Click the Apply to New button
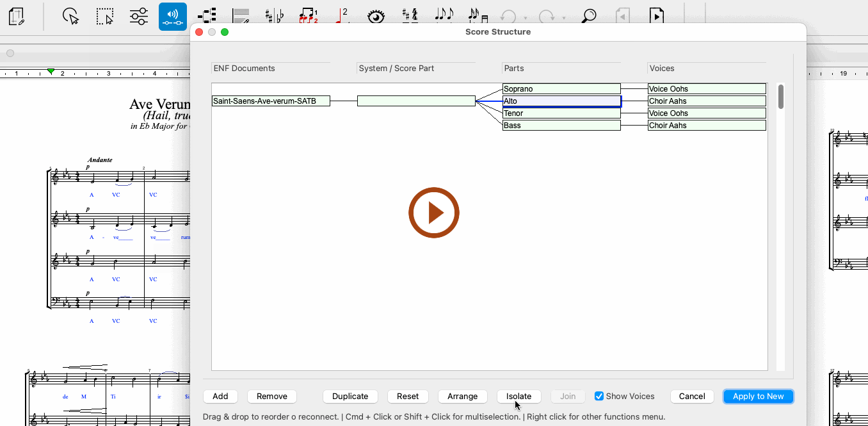The height and width of the screenshot is (426, 868). pos(758,397)
